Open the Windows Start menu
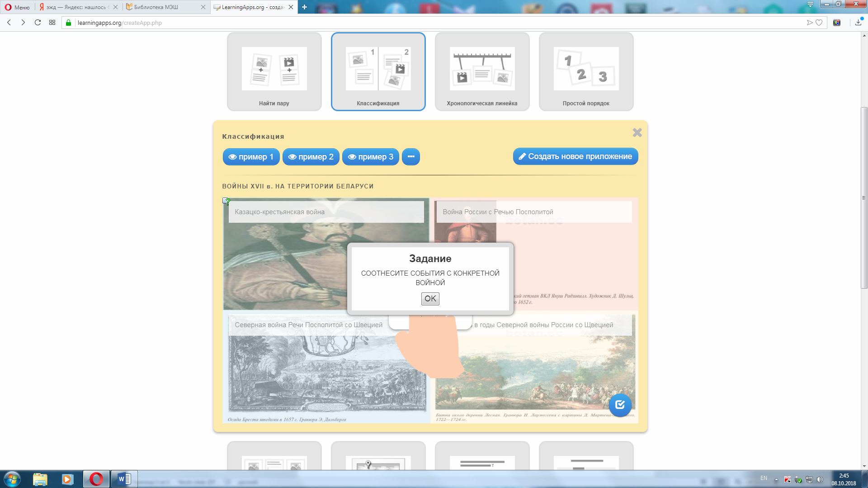This screenshot has height=488, width=868. (x=12, y=479)
